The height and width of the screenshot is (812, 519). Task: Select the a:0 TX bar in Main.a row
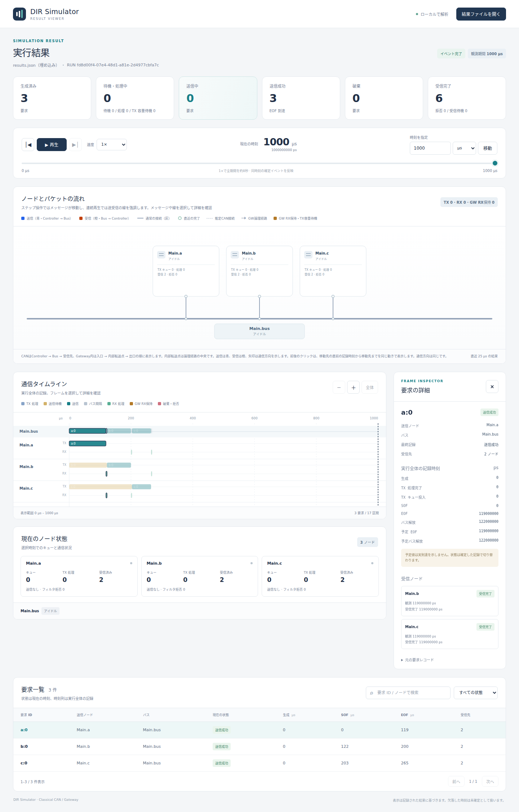tap(88, 443)
